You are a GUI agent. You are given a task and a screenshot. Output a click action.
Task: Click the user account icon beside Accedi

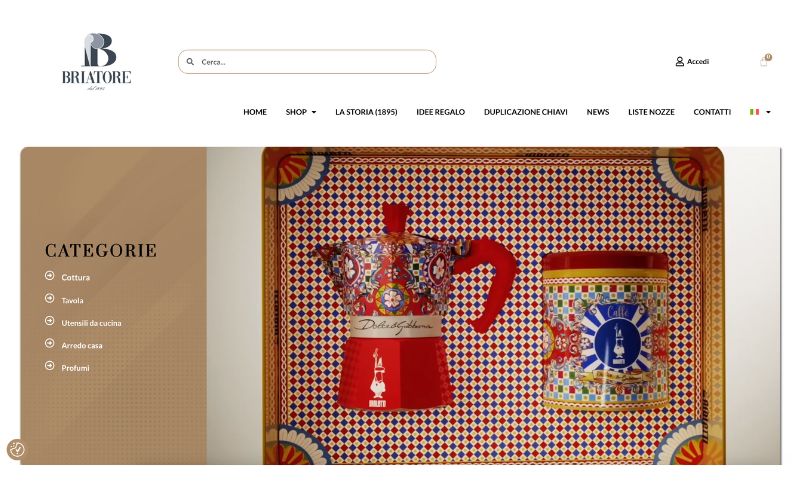(x=680, y=61)
